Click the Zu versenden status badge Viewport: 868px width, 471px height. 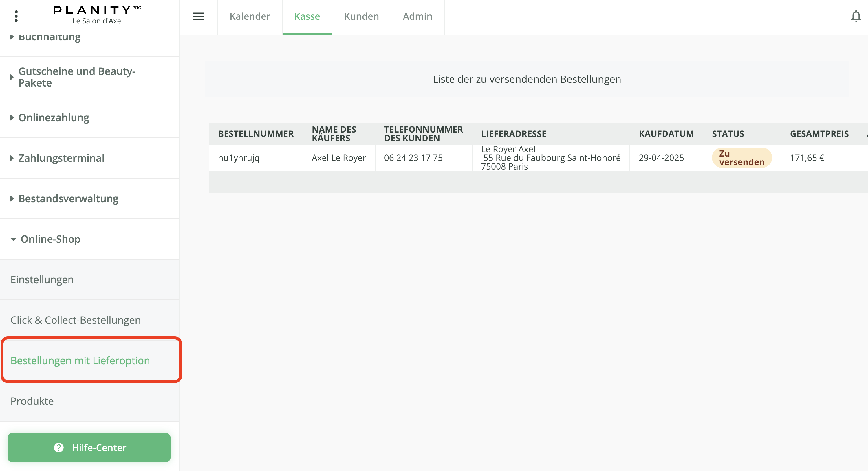(x=741, y=158)
